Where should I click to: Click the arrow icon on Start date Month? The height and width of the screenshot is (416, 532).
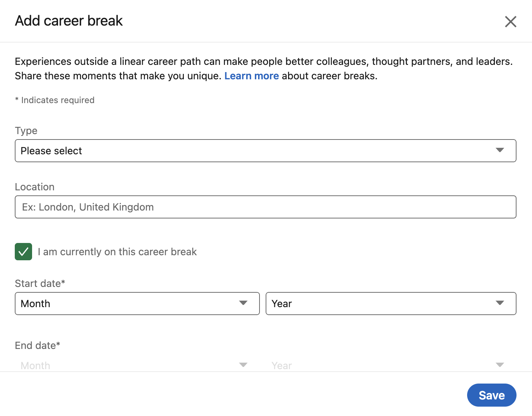tap(243, 303)
